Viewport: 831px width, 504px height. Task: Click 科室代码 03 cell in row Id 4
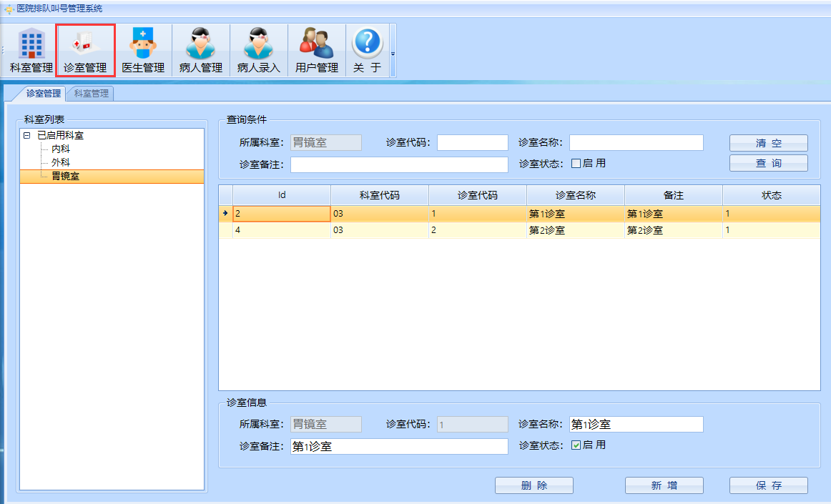pos(380,230)
